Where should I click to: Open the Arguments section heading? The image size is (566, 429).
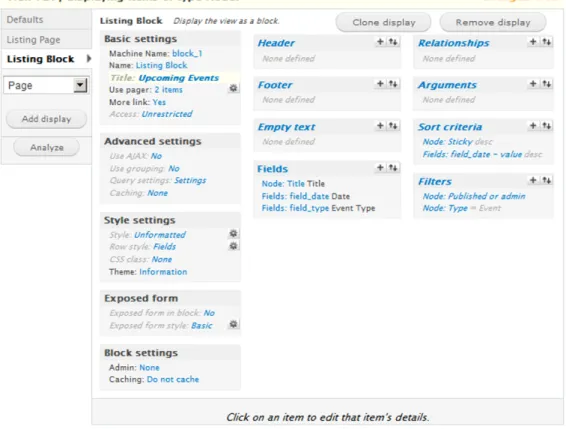coord(447,85)
